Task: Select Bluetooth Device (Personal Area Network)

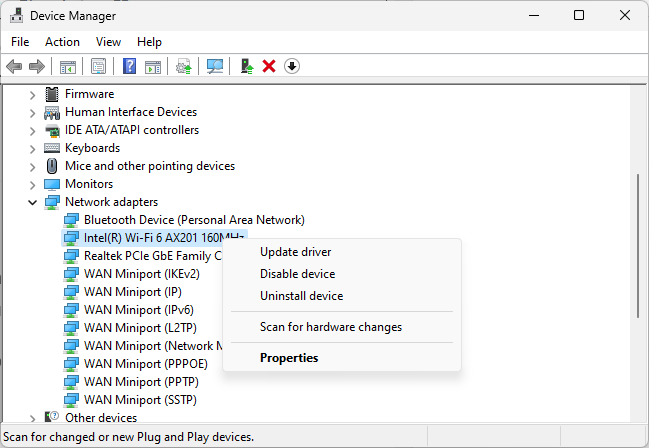Action: 194,220
